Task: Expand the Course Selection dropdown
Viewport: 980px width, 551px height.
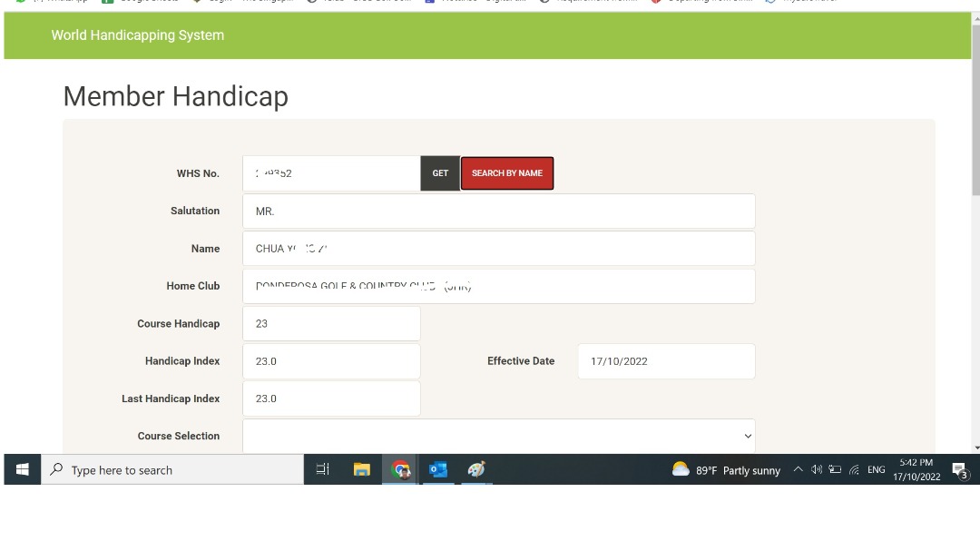Action: click(x=498, y=436)
